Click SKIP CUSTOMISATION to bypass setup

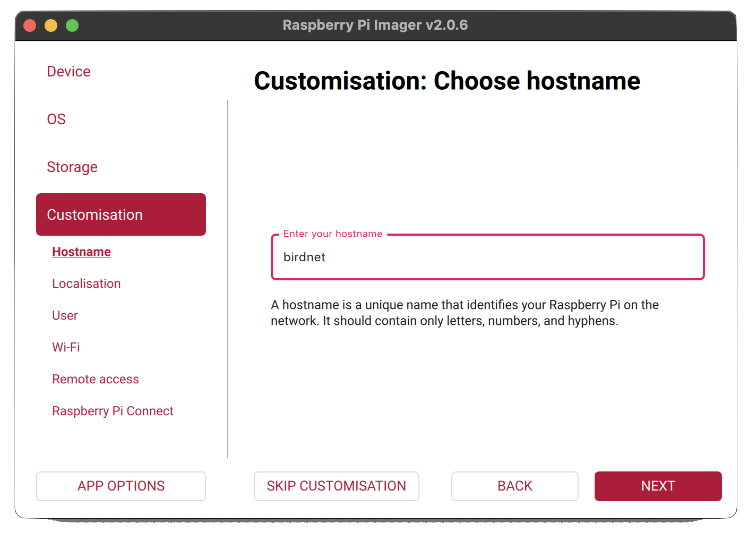(x=336, y=486)
